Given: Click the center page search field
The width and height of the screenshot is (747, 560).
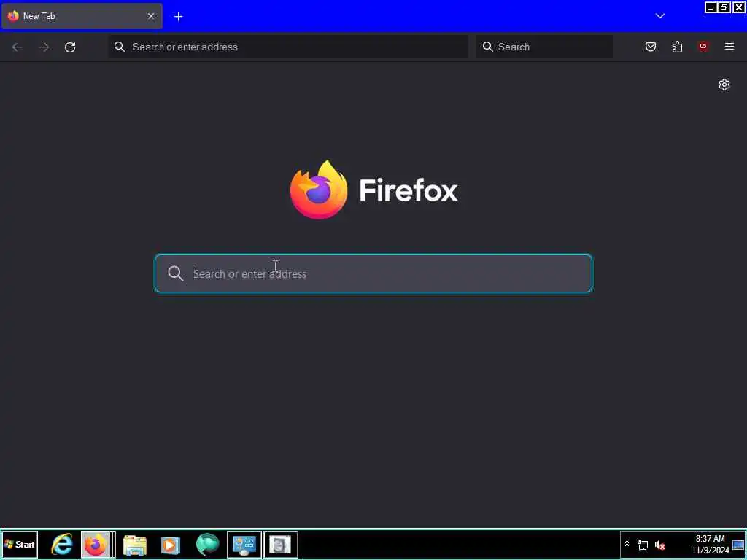Looking at the screenshot, I should [x=373, y=274].
